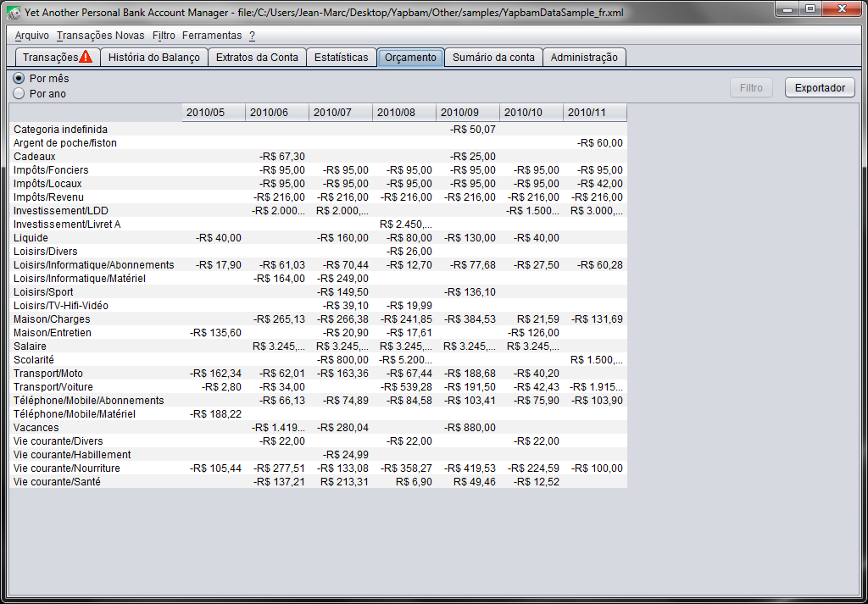
Task: Select the Impôts/Revenu row label
Action: tap(48, 197)
